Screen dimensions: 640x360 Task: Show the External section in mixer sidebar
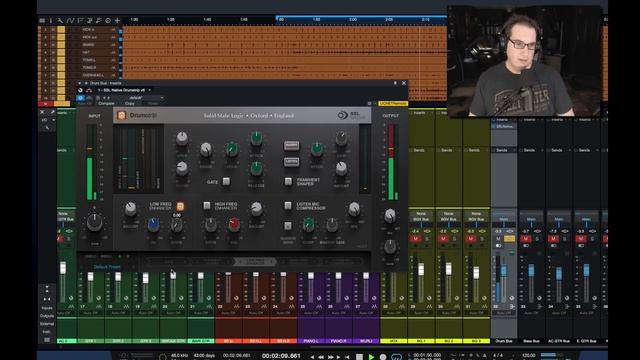[x=47, y=324]
